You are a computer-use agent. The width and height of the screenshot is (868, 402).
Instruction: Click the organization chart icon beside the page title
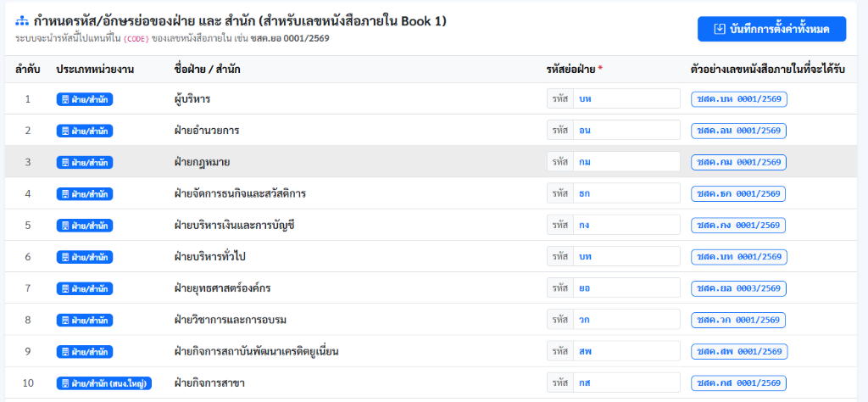(x=21, y=21)
